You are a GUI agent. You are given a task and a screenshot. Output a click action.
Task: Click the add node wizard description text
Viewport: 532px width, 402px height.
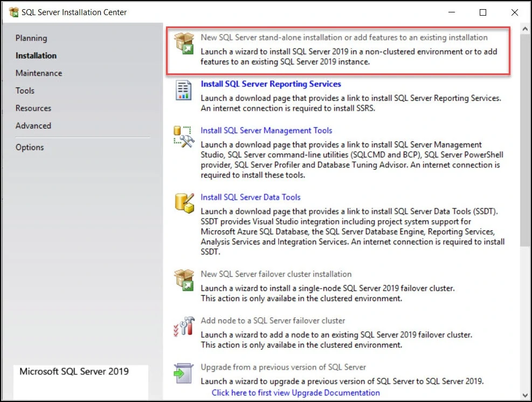336,340
